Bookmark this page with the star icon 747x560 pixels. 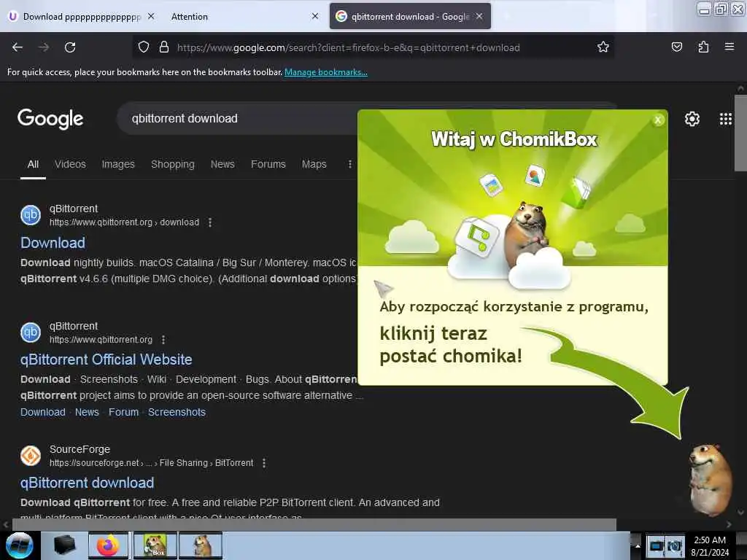pos(603,47)
